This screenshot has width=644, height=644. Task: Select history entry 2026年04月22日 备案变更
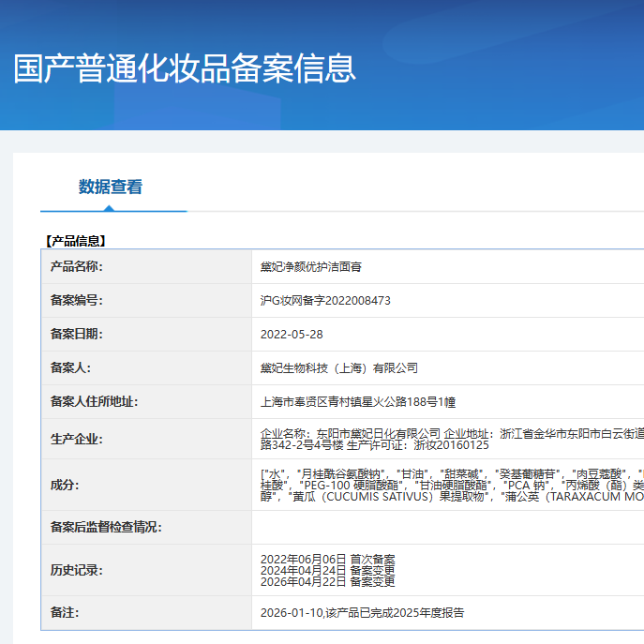coord(327,582)
